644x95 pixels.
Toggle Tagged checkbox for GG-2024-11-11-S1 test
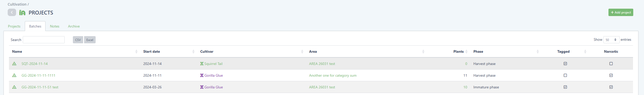(x=565, y=87)
